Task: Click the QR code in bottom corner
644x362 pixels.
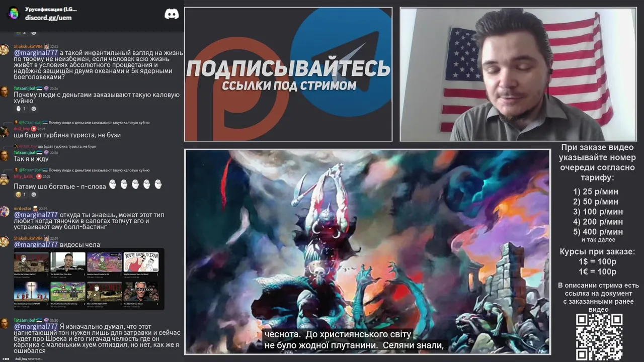Action: coord(599,337)
